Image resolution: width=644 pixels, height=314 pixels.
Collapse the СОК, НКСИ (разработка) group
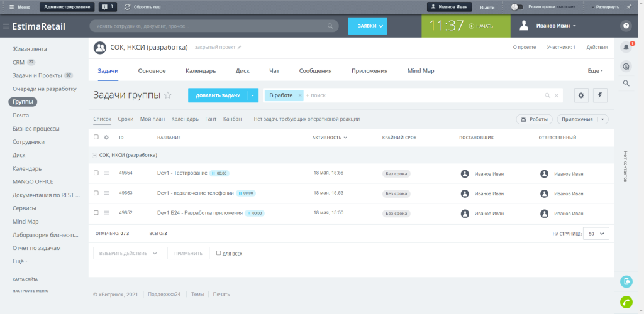click(x=94, y=155)
